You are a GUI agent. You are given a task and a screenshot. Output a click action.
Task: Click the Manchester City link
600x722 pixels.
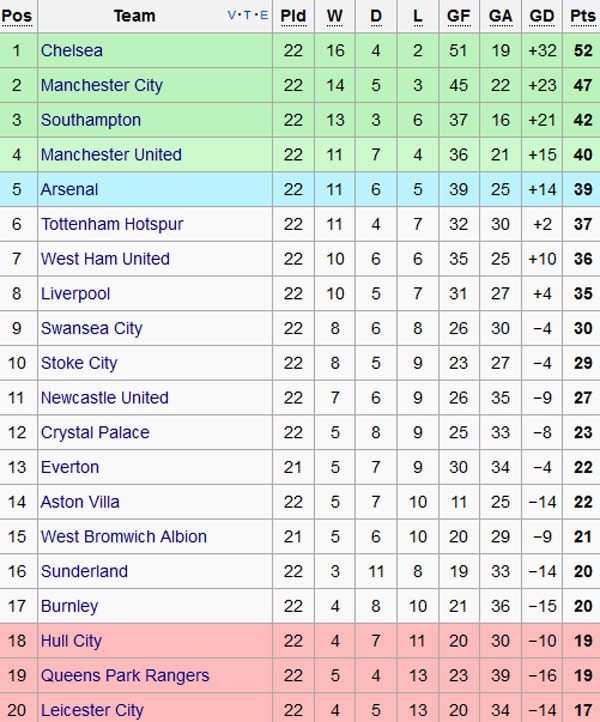click(101, 85)
